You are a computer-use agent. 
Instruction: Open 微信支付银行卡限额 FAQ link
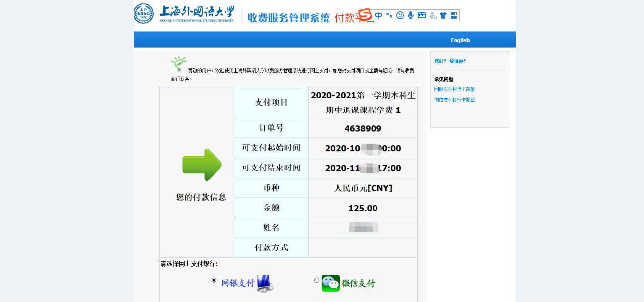tap(455, 100)
